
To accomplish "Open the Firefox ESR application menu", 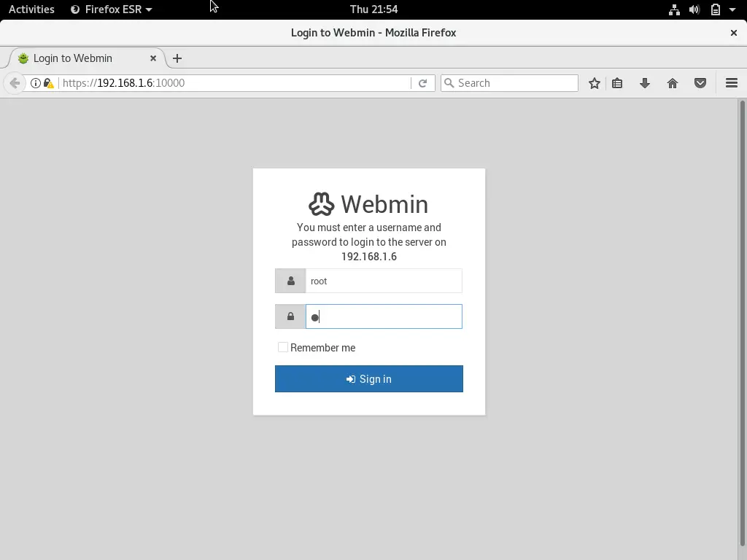I will click(x=111, y=9).
